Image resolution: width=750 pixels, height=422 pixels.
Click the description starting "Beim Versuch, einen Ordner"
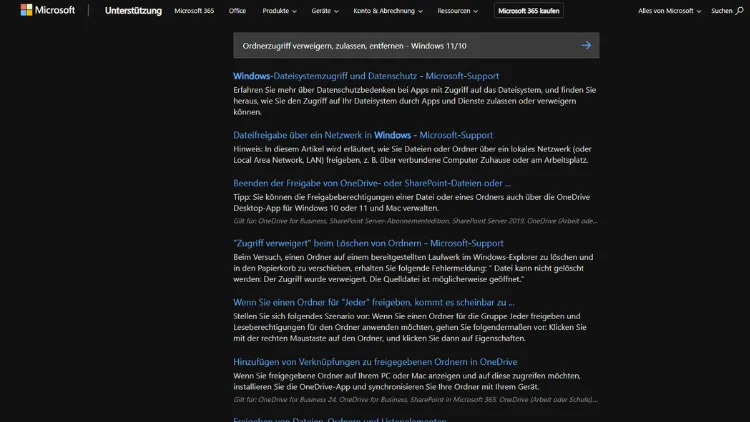click(x=413, y=268)
